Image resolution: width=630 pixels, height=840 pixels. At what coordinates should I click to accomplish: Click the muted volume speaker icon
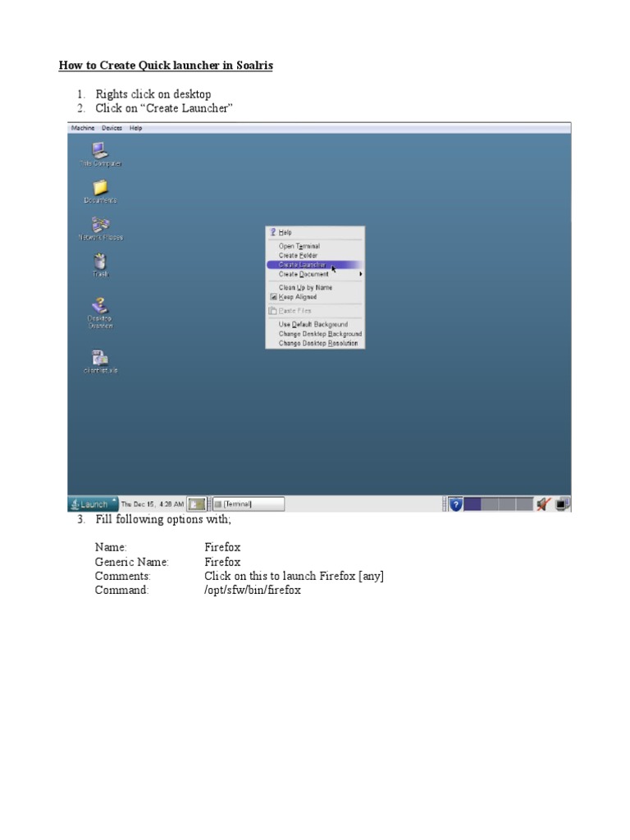coord(543,504)
